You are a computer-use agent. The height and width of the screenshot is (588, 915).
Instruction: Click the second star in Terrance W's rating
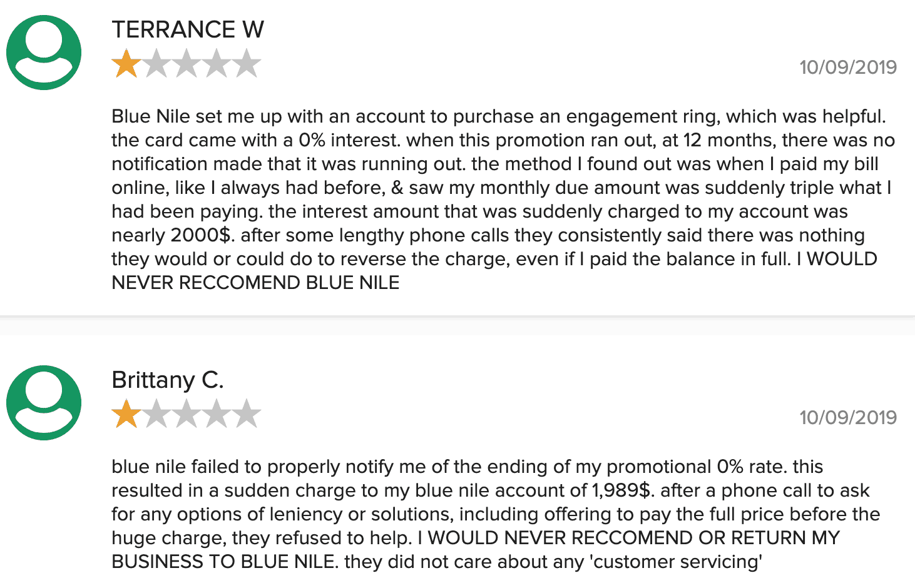click(156, 64)
